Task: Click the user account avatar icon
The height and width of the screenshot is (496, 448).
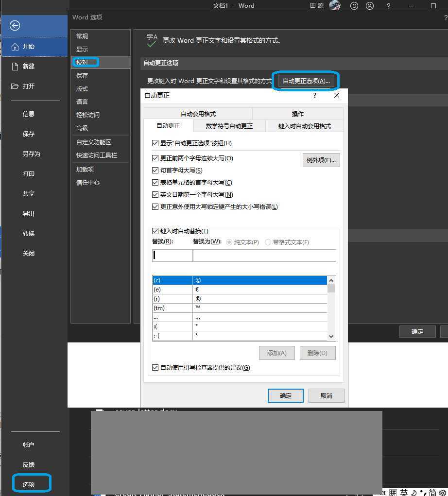Action: click(x=334, y=6)
